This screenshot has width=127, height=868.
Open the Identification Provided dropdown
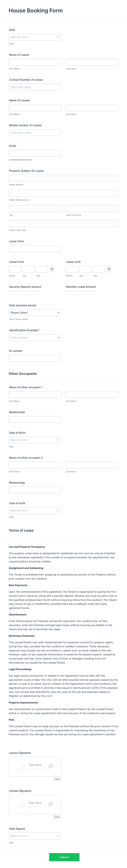point(35,337)
